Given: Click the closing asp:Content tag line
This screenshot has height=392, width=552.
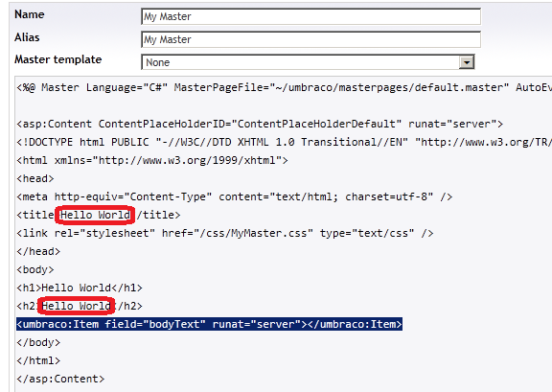Looking at the screenshot, I should tap(60, 379).
